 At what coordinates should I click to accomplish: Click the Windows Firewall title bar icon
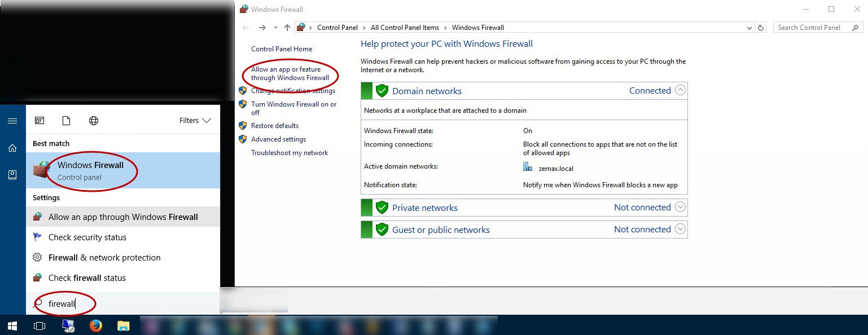pos(244,9)
